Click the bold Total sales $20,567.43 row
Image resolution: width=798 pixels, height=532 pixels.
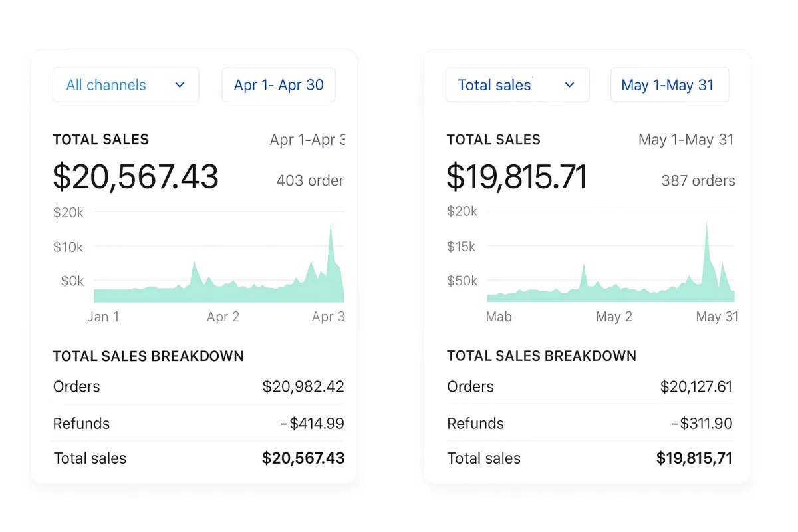coord(198,458)
